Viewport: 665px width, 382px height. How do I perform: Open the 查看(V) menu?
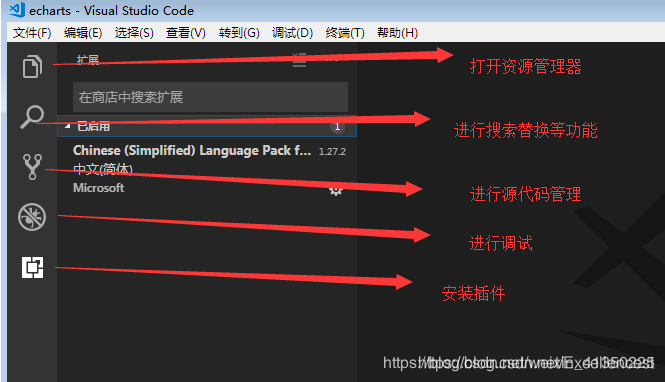(186, 33)
